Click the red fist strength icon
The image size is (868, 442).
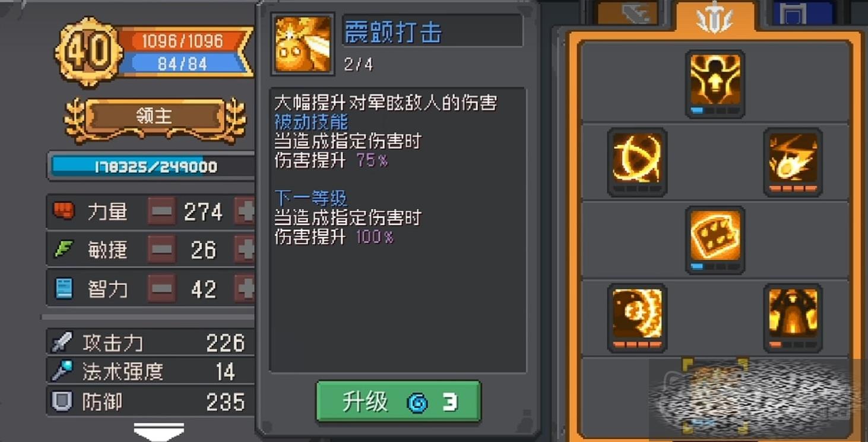(x=64, y=211)
